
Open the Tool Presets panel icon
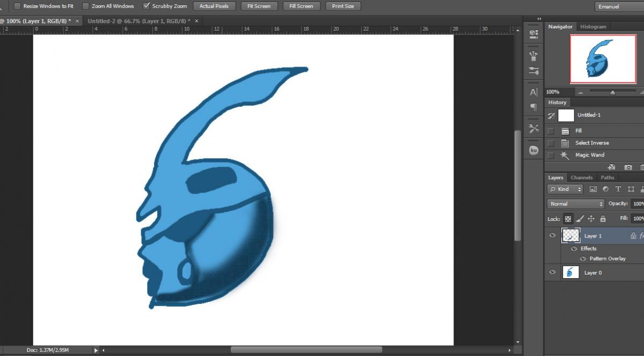click(533, 129)
